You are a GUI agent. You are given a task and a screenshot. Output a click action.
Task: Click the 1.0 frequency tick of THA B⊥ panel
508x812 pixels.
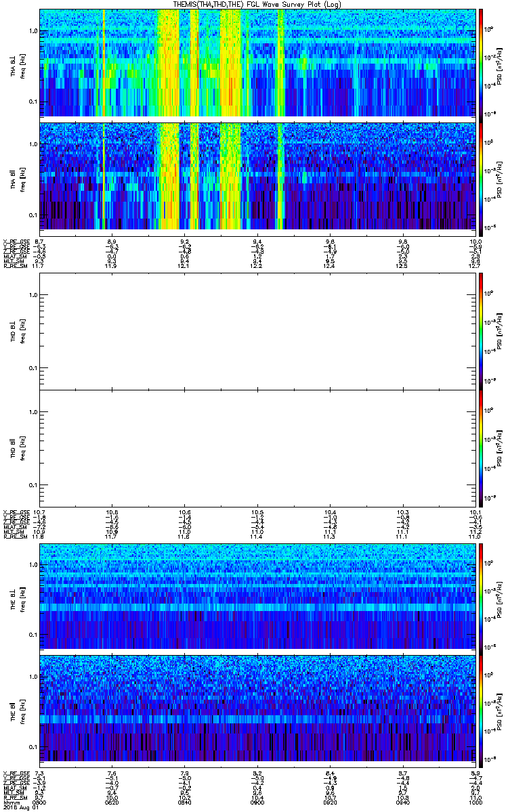point(33,31)
